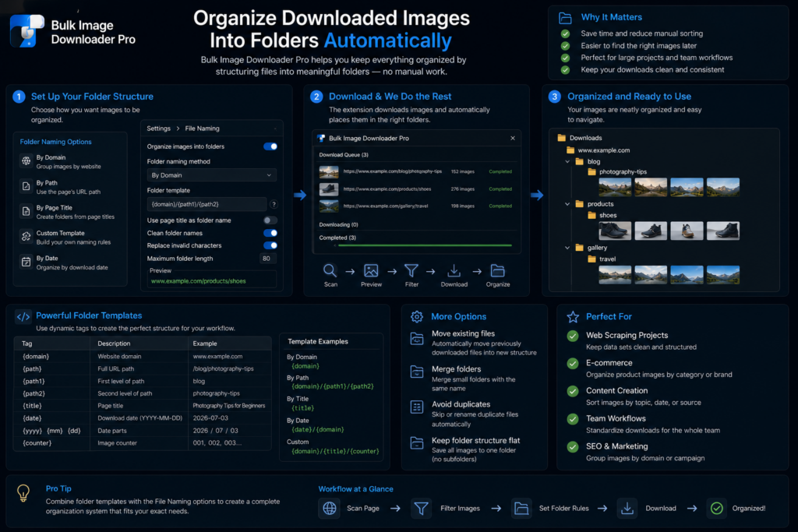Select the shoes folder
Viewport: 798px width, 532px height.
coord(602,215)
